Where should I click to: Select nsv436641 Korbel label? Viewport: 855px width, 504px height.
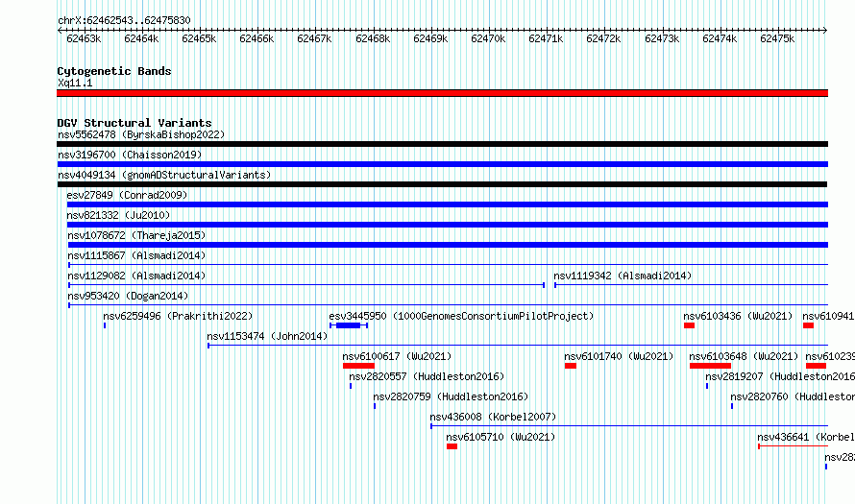coord(806,437)
